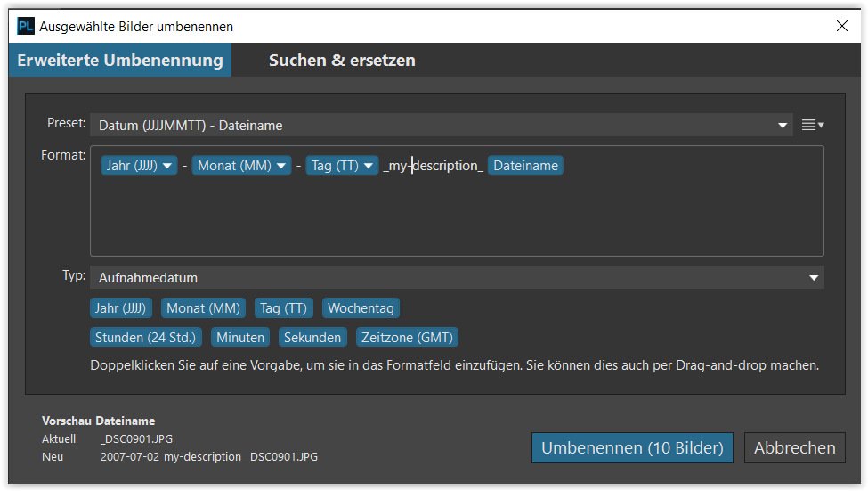Pick the Sekunden token

(x=312, y=338)
